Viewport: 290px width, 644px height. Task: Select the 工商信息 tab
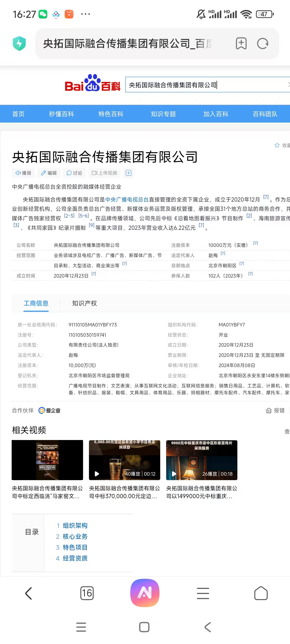click(x=36, y=303)
